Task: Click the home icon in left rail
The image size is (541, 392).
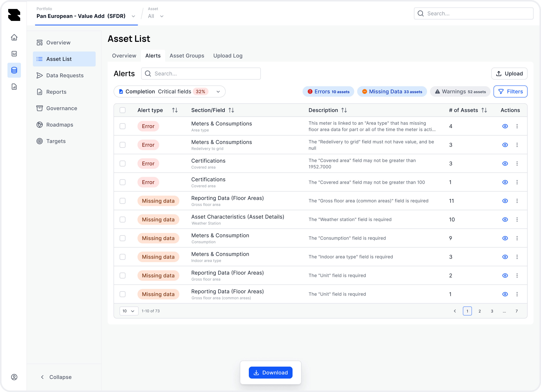Action: pos(14,37)
